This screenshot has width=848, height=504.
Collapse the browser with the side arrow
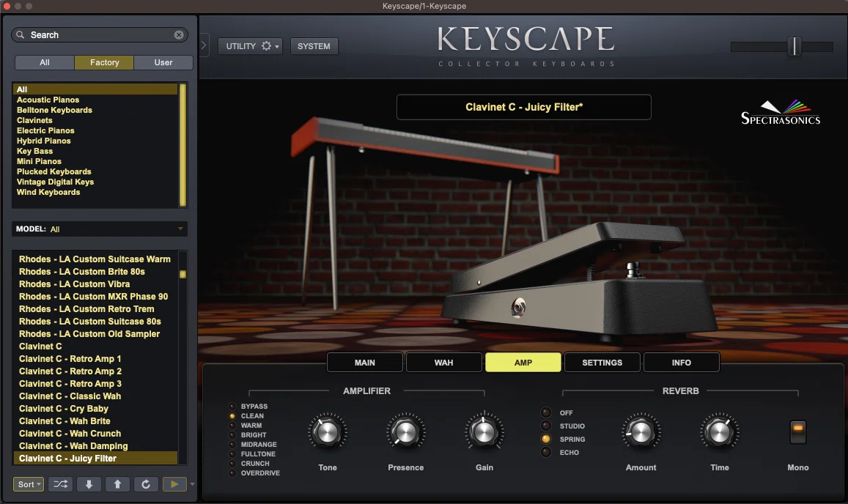pos(204,45)
